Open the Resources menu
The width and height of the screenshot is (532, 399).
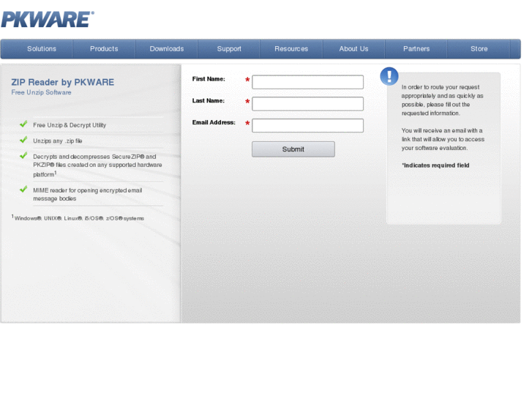[291, 49]
